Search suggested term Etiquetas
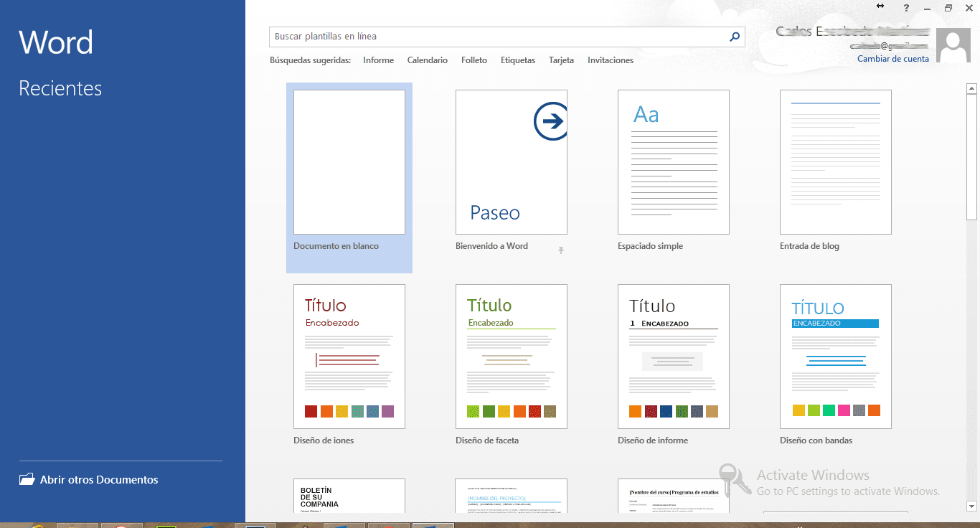The image size is (980, 528). point(518,60)
